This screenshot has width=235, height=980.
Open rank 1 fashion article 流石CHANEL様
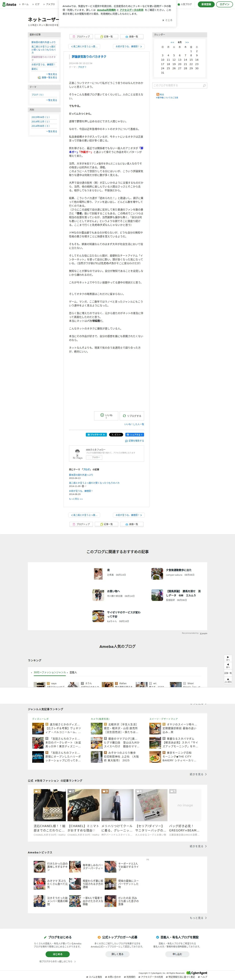point(50,828)
